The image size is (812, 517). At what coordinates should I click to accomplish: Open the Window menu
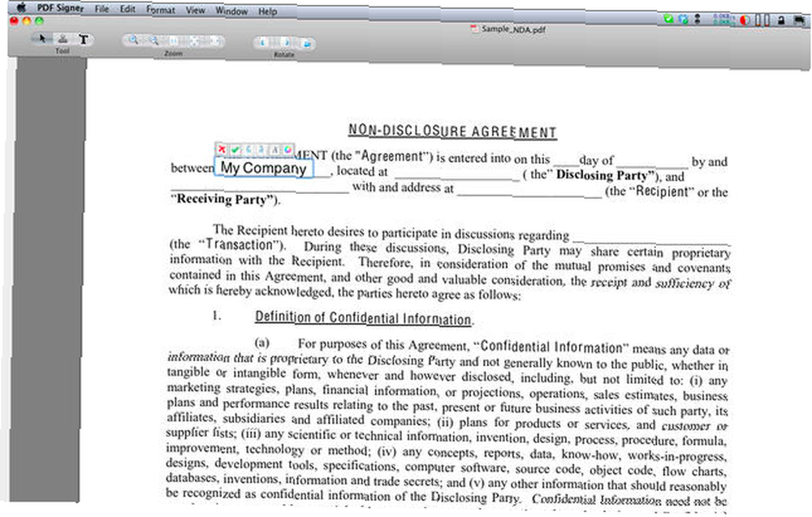point(231,11)
